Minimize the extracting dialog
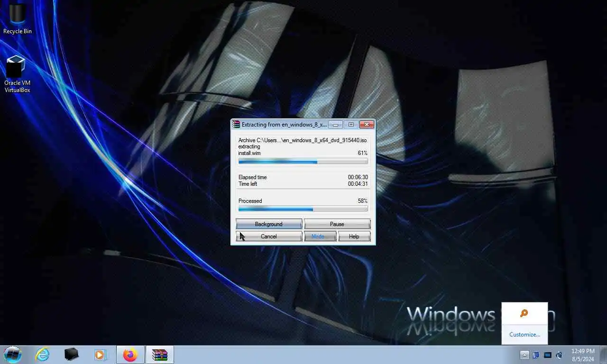The width and height of the screenshot is (607, 364). coord(336,125)
